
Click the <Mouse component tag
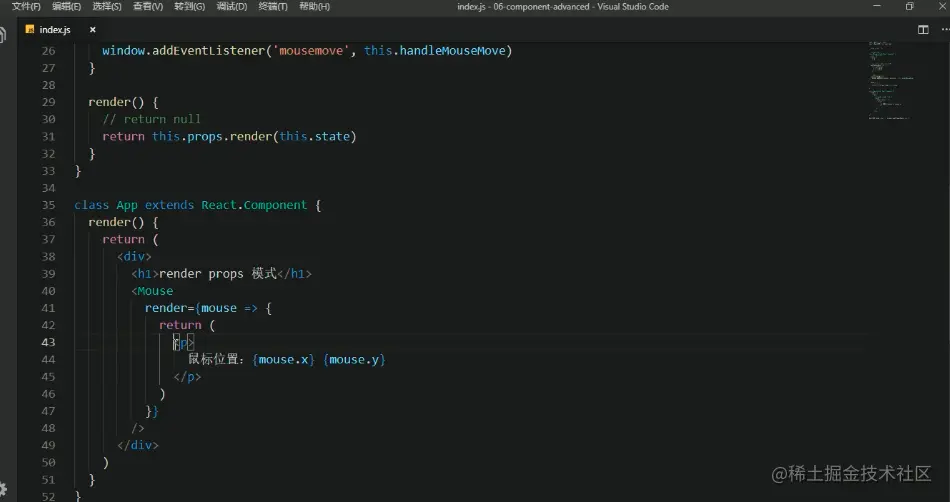click(152, 291)
